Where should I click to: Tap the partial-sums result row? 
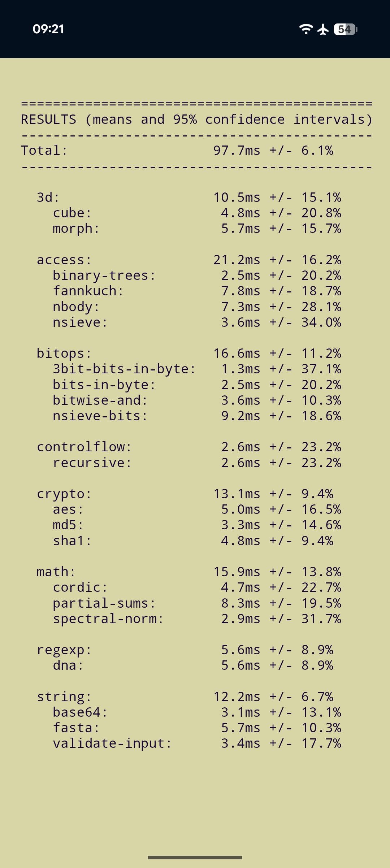[197, 603]
